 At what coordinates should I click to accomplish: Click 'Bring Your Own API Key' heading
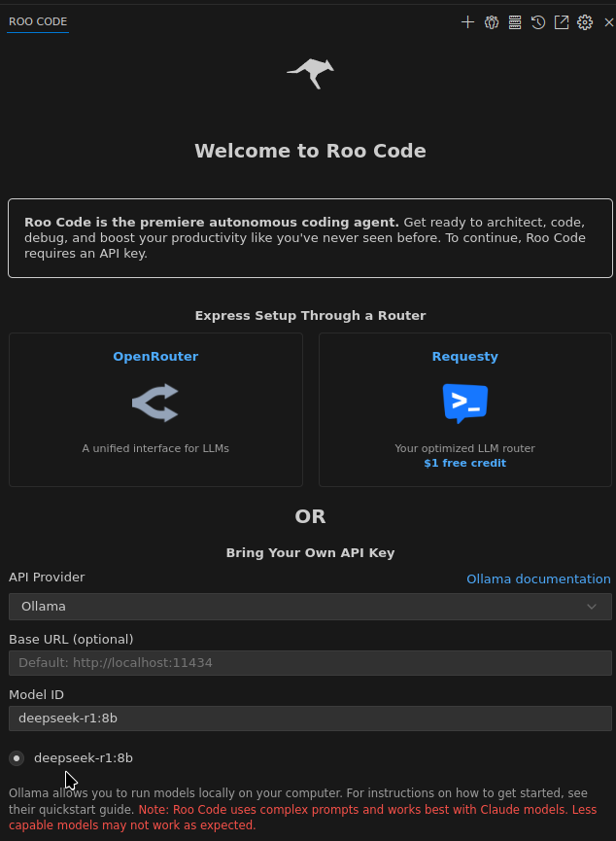coord(310,553)
